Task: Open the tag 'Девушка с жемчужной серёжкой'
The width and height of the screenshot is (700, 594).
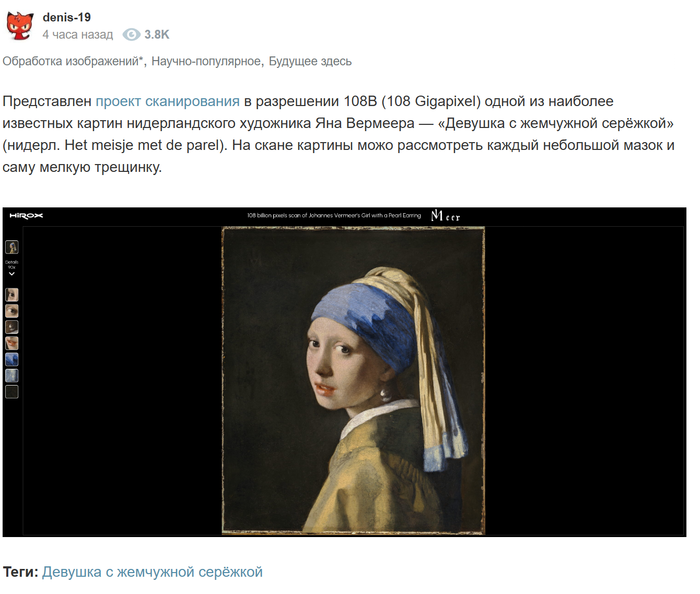Action: (152, 572)
